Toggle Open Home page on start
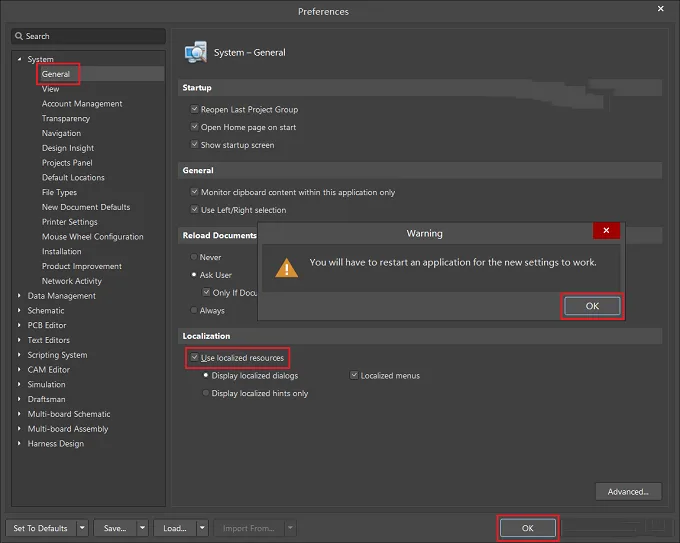Image resolution: width=680 pixels, height=543 pixels. click(x=195, y=127)
